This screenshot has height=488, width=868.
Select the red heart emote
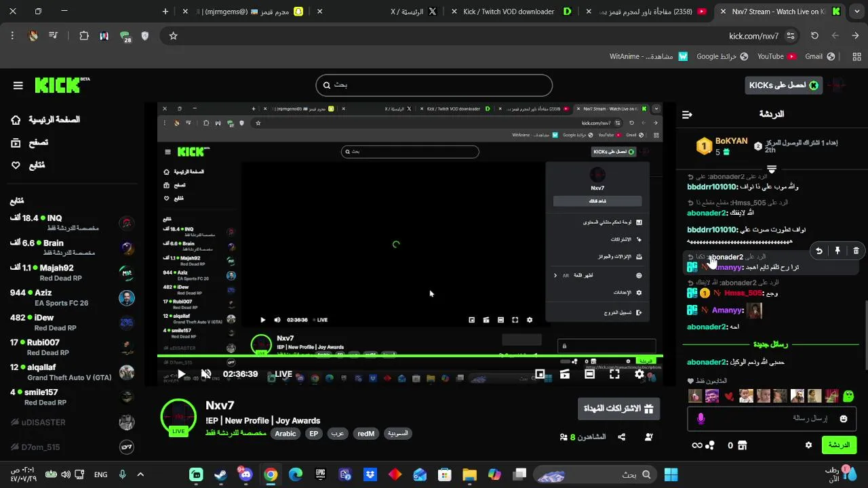(x=729, y=396)
